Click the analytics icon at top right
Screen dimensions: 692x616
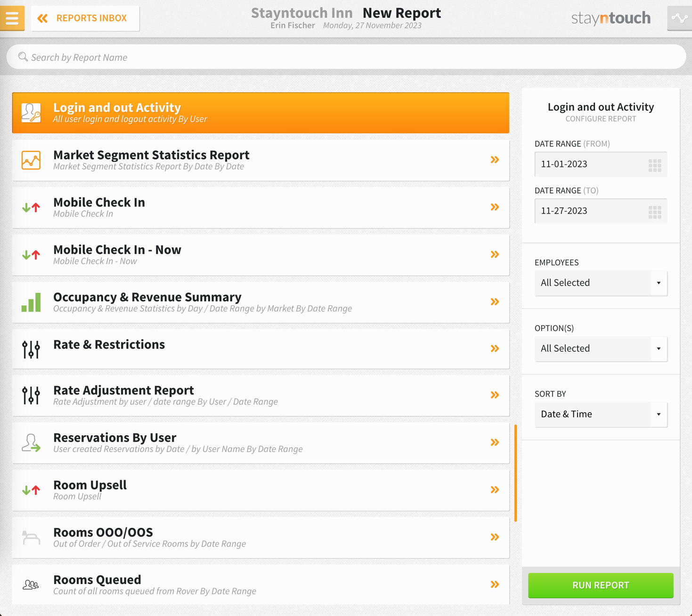tap(679, 18)
